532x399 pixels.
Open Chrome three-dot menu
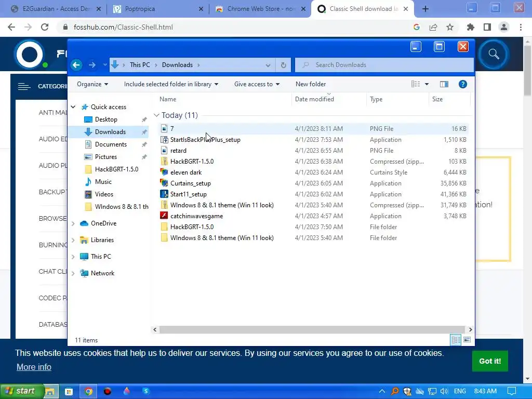(521, 27)
